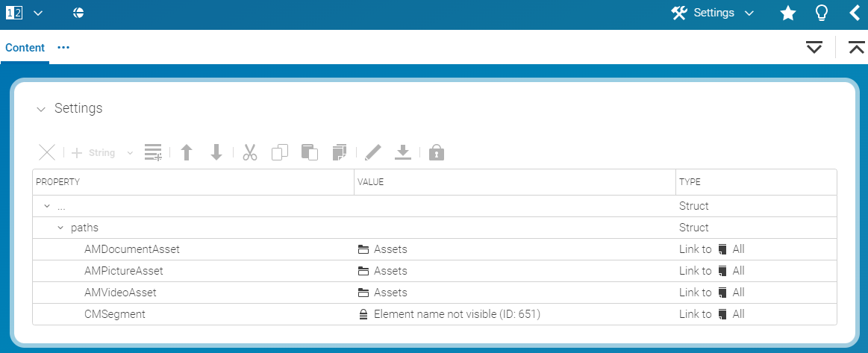Click the globe locale icon

pos(78,13)
